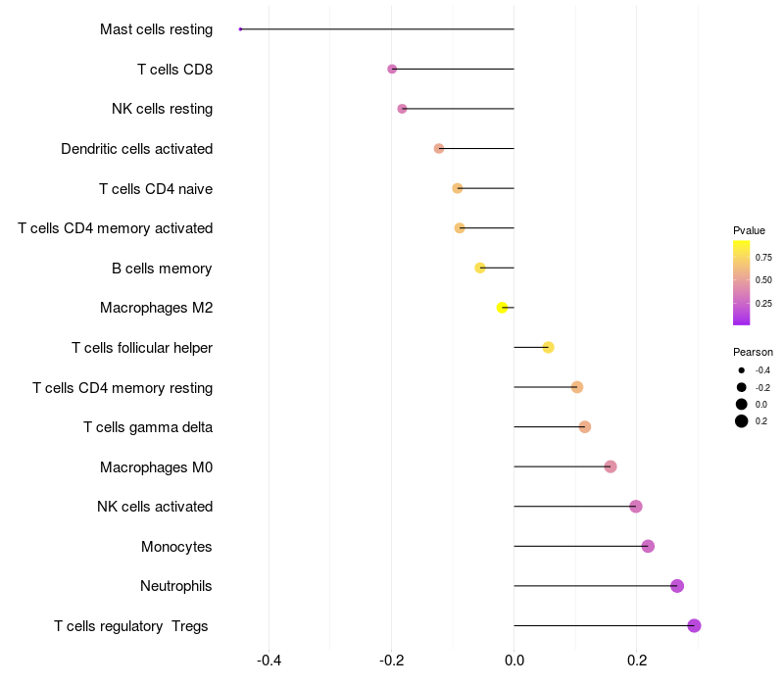Select the Macrophages M0 row label

[156, 467]
